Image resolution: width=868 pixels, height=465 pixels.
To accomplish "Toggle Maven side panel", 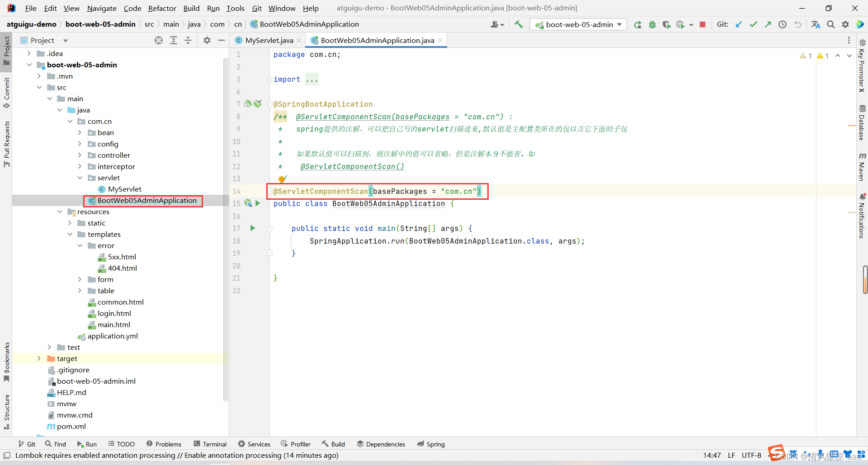I will coord(862,167).
